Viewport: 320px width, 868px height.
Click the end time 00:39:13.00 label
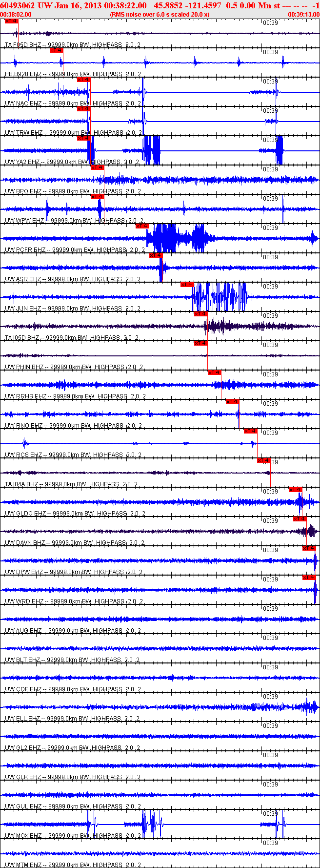pos(303,14)
